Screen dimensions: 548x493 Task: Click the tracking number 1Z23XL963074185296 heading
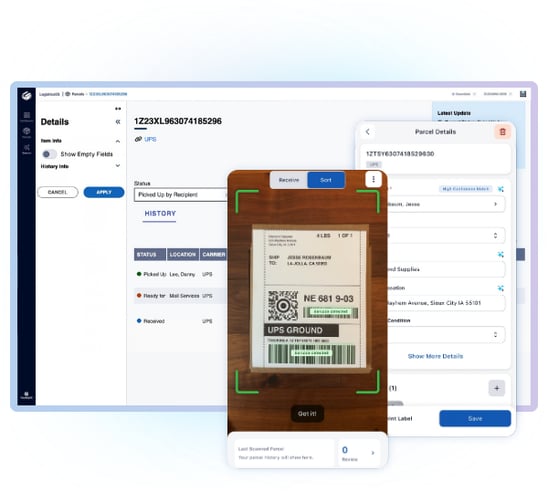pos(178,121)
